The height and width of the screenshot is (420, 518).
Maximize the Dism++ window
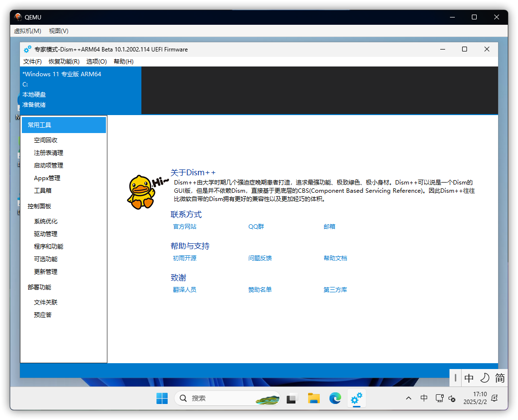click(465, 49)
